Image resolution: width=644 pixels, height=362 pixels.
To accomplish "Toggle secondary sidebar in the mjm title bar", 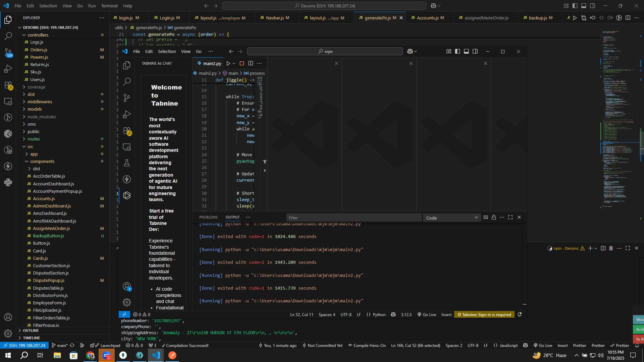I will point(475,51).
